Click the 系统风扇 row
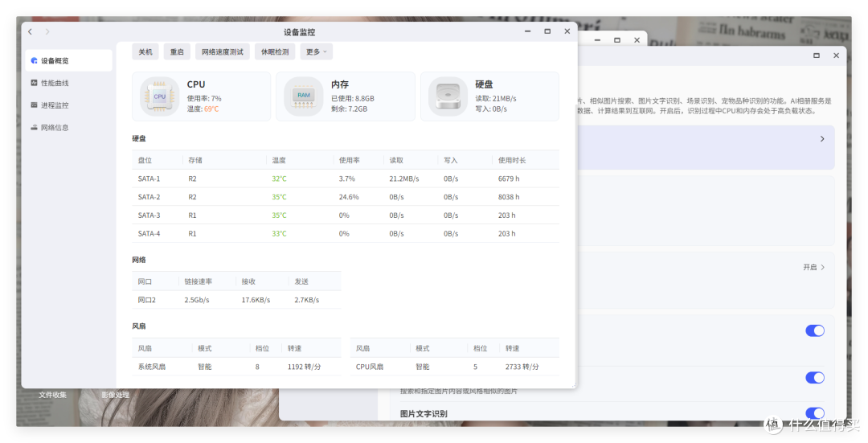The width and height of the screenshot is (868, 443). pos(236,366)
